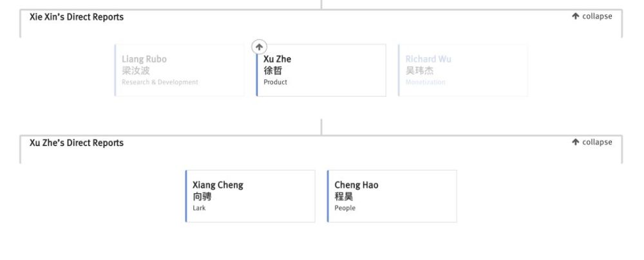
Task: Select the Xiang Cheng name link
Action: [x=218, y=185]
